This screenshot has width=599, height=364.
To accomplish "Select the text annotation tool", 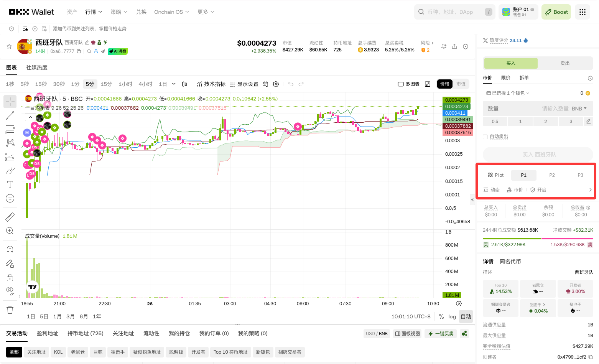I will pyautogui.click(x=10, y=184).
